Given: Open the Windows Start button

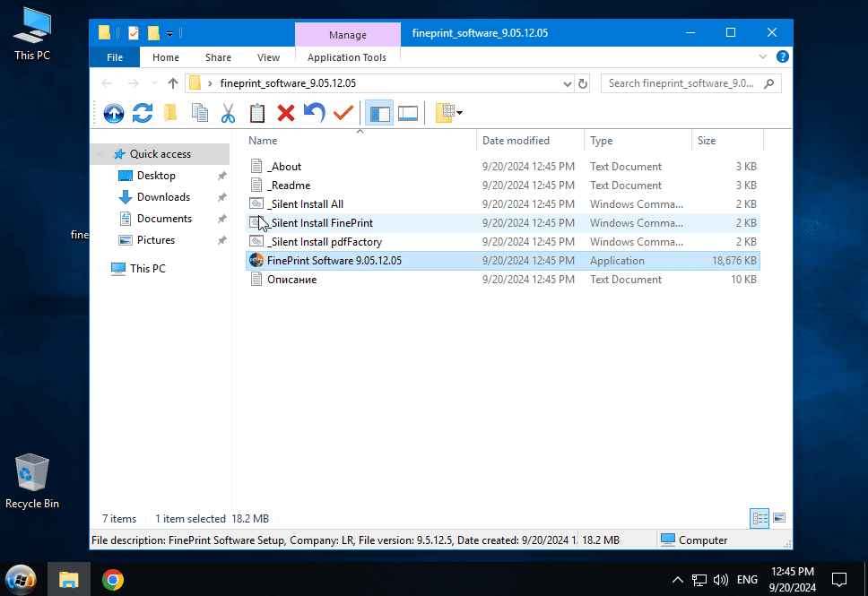Looking at the screenshot, I should point(21,579).
